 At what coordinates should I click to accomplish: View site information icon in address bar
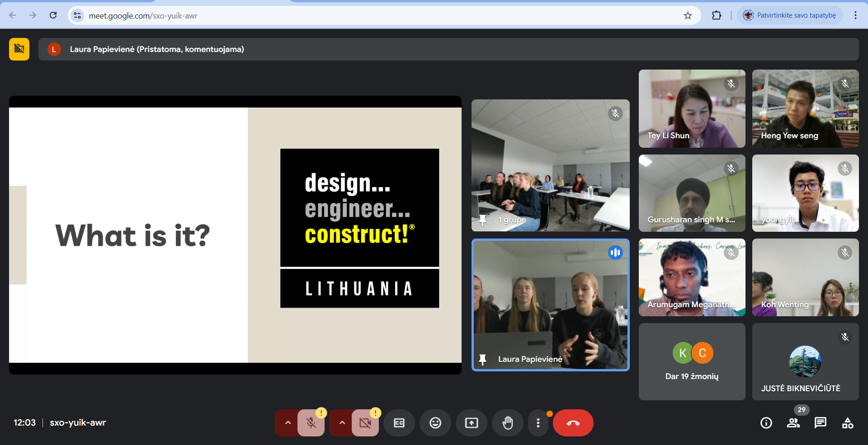point(77,15)
